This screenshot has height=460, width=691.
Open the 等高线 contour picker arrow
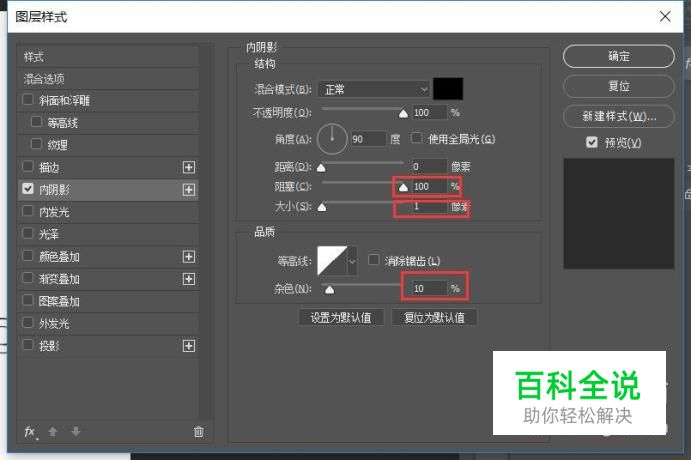[353, 261]
